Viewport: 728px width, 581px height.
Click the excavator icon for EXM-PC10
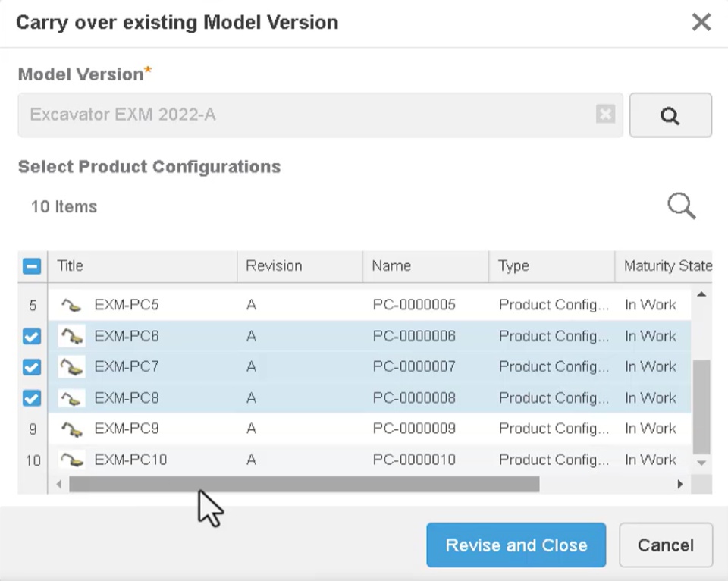(71, 460)
